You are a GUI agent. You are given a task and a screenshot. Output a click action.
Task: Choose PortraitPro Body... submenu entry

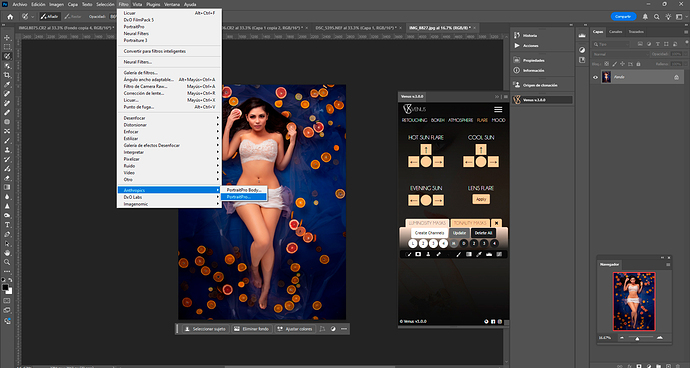click(244, 190)
